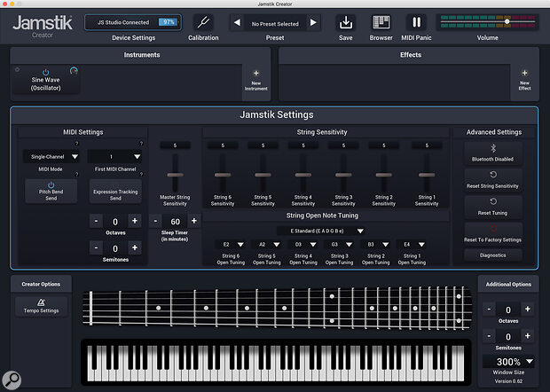Increase Additional Options Semitones plus
This screenshot has height=392, width=550.
[528, 336]
